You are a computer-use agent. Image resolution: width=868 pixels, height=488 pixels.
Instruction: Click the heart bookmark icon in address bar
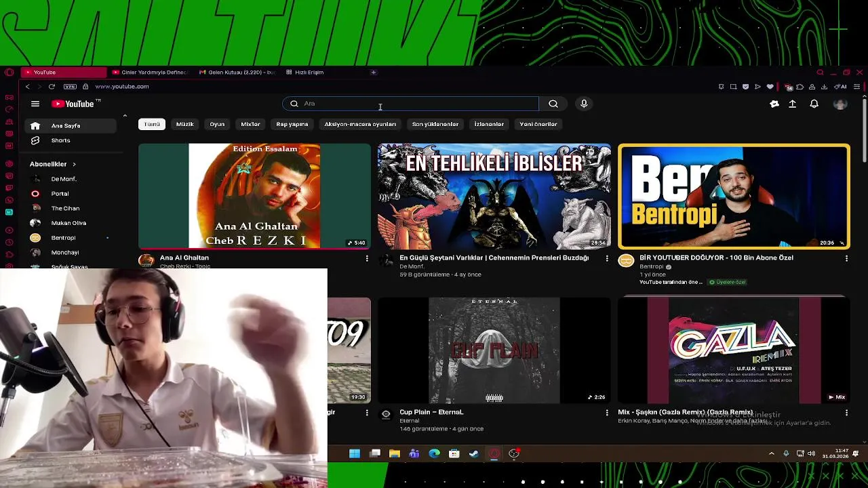770,87
